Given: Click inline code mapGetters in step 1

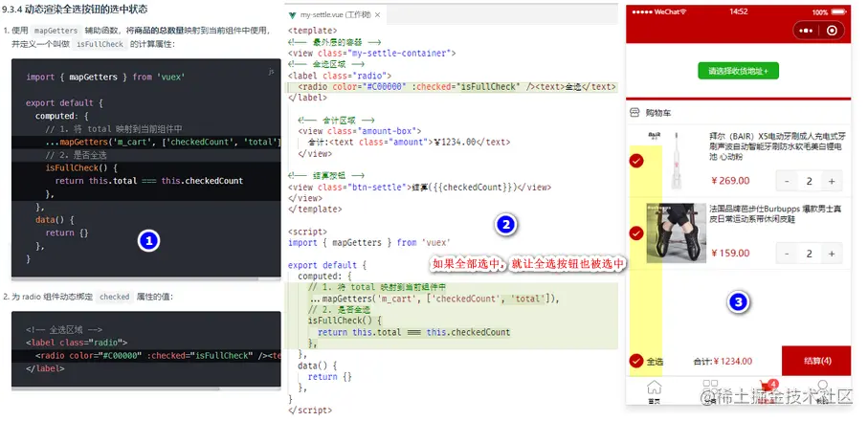Looking at the screenshot, I should (x=56, y=31).
